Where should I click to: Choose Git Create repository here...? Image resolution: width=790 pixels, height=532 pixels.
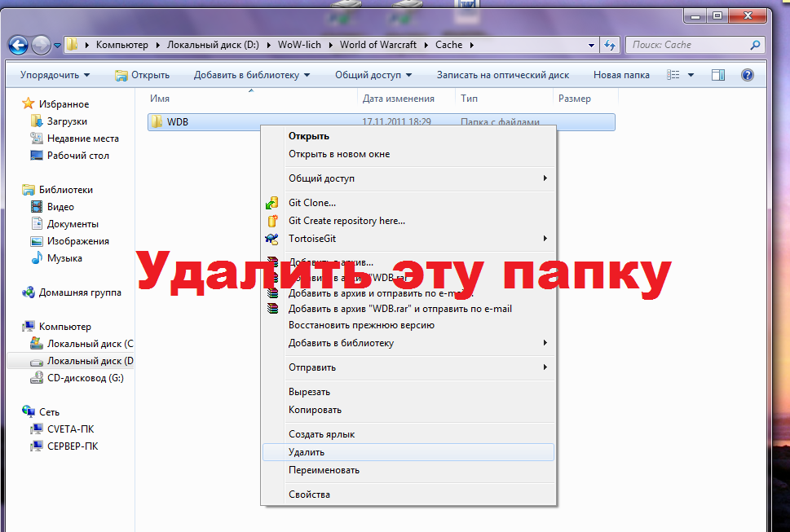tap(408, 221)
